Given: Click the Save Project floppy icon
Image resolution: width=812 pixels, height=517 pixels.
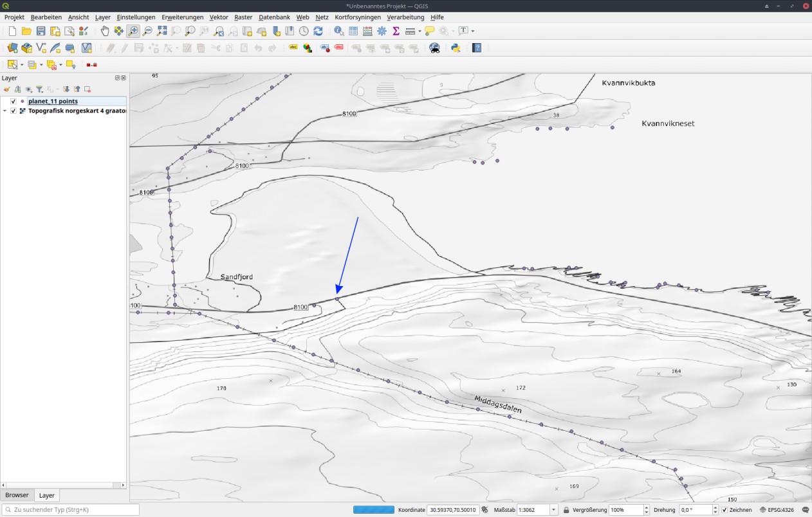Looking at the screenshot, I should (x=41, y=31).
